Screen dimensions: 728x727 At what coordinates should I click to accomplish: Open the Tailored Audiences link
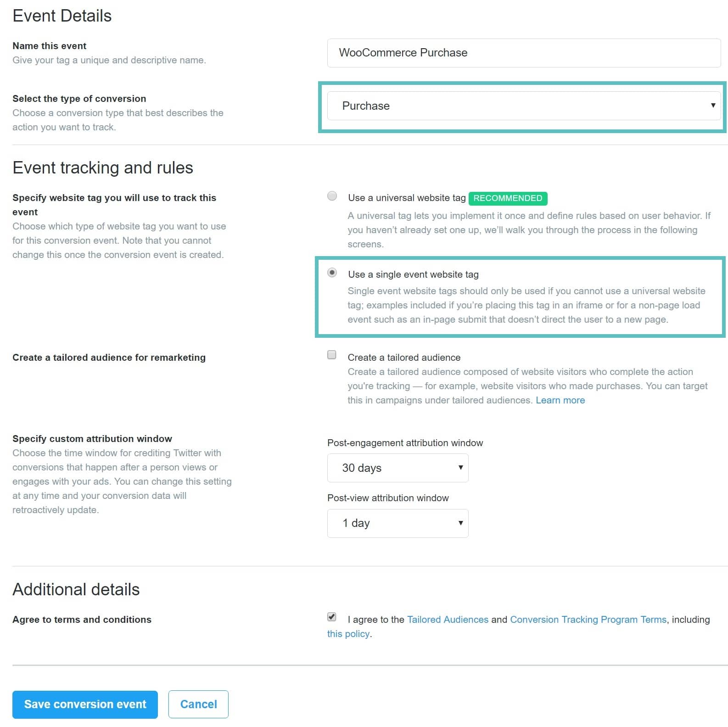448,619
